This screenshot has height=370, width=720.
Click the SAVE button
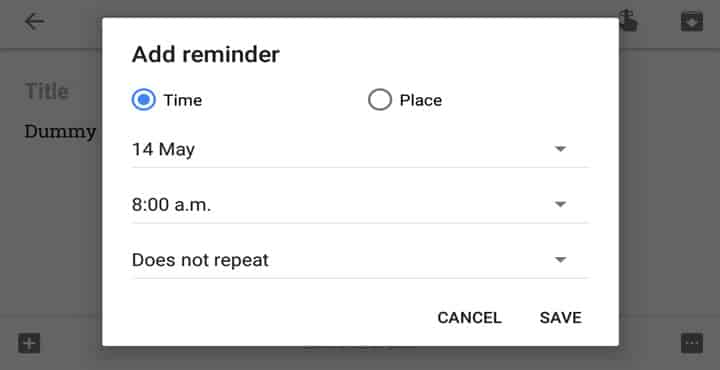pos(561,318)
